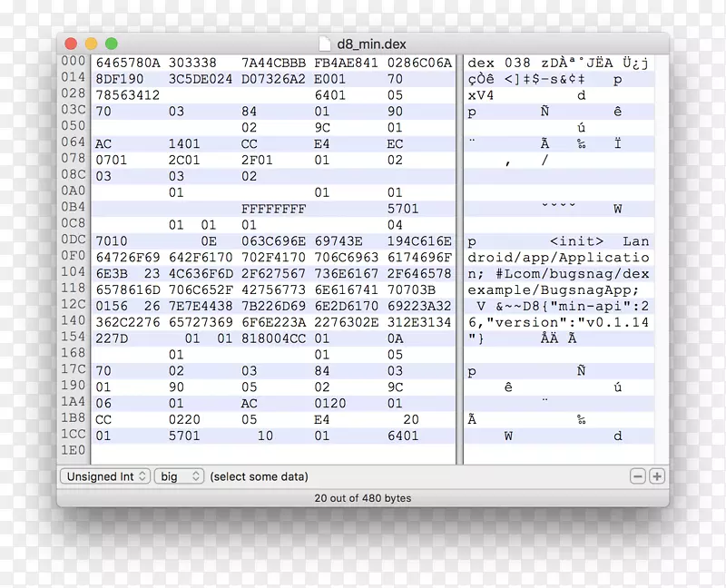Select the FFFFFFFF hex value

274,209
